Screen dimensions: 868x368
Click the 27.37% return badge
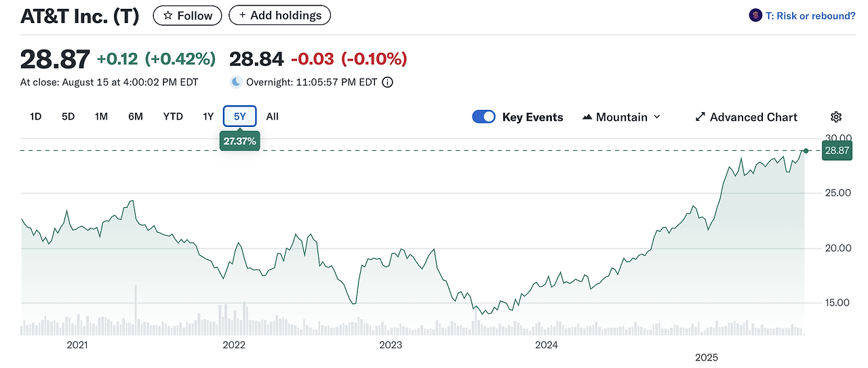240,141
